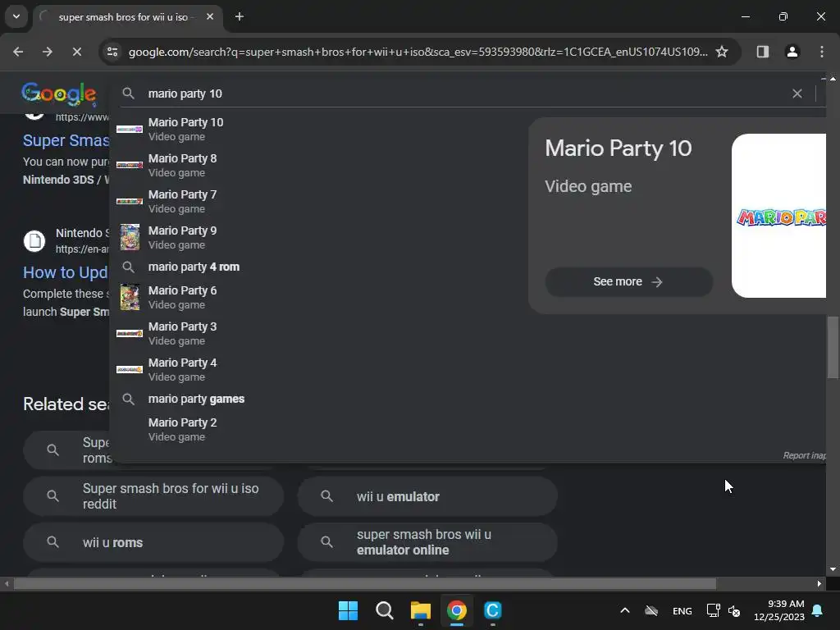The image size is (840, 630).
Task: Click the vertical page scrollbar thumb
Action: point(833,347)
